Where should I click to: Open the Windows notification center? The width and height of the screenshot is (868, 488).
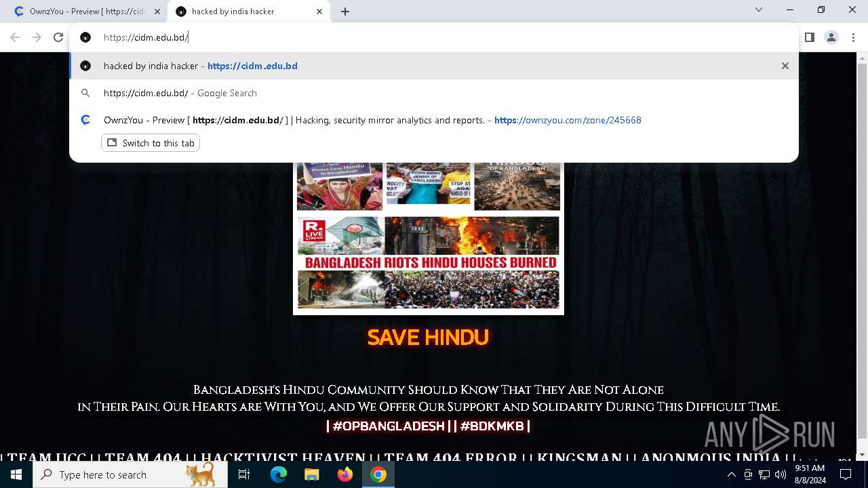[846, 474]
